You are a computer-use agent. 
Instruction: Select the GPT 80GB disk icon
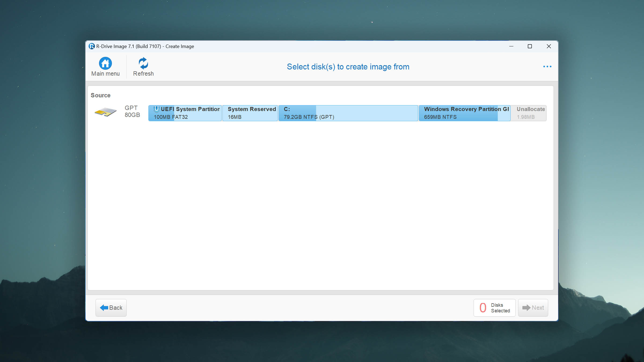105,112
